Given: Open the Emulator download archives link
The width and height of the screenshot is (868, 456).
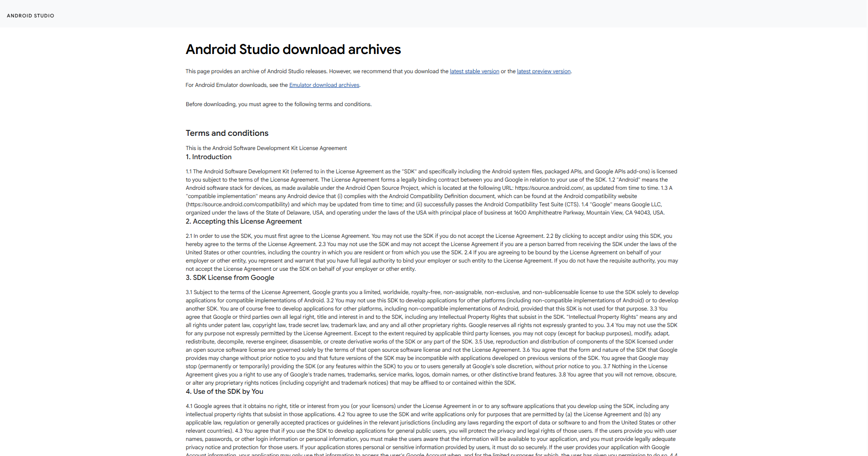Looking at the screenshot, I should (x=324, y=85).
